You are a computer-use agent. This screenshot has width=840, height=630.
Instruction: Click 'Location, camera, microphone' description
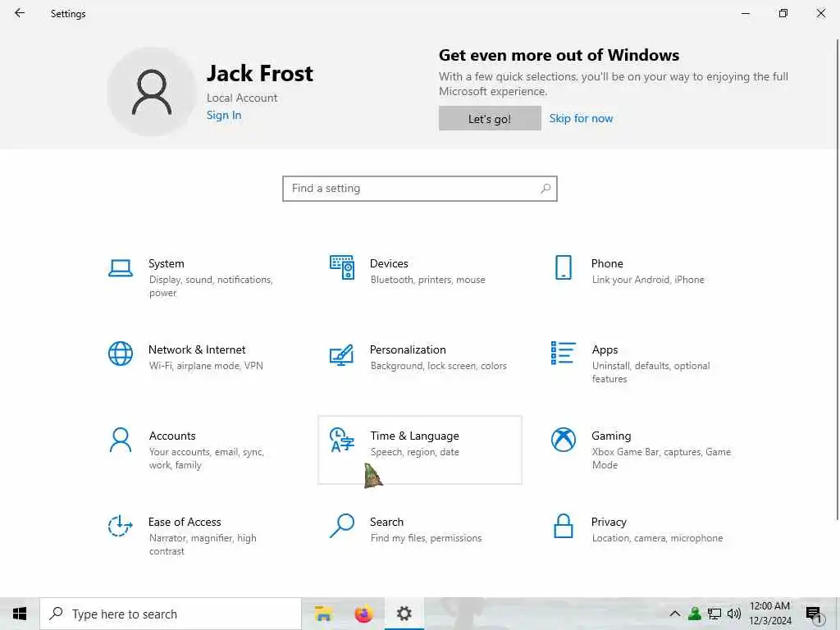coord(657,538)
